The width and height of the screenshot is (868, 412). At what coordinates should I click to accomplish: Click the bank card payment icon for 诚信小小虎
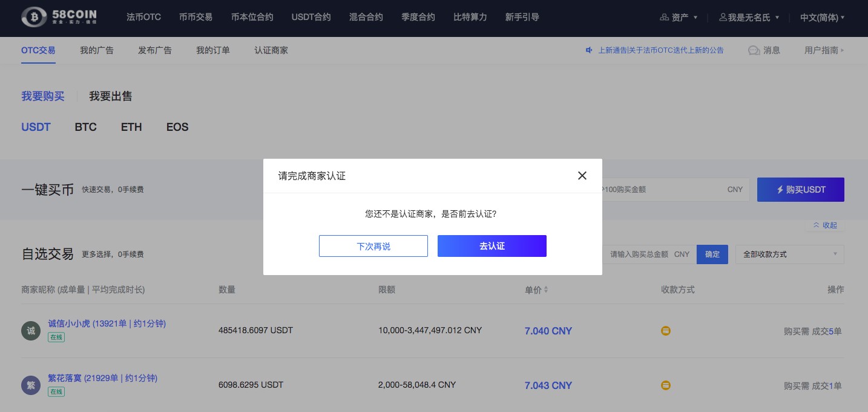[x=666, y=331]
